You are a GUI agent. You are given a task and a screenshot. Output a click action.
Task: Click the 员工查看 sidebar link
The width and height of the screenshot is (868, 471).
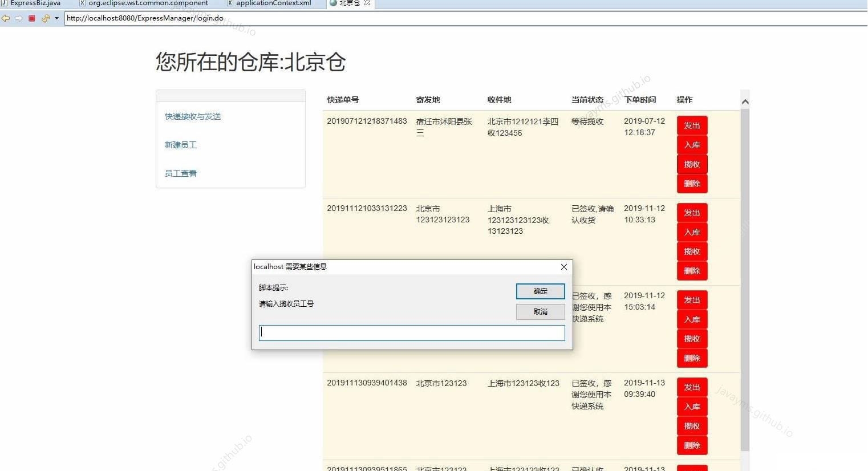180,173
